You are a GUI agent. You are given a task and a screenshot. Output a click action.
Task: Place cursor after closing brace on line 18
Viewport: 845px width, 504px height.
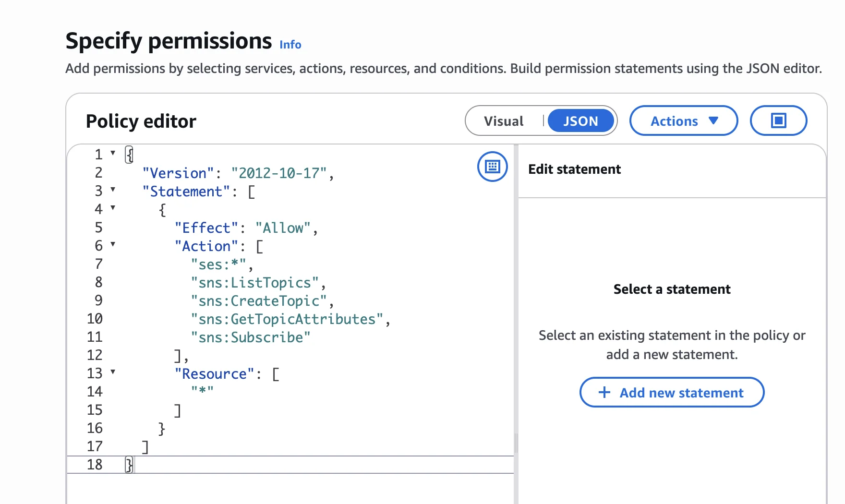click(x=134, y=465)
